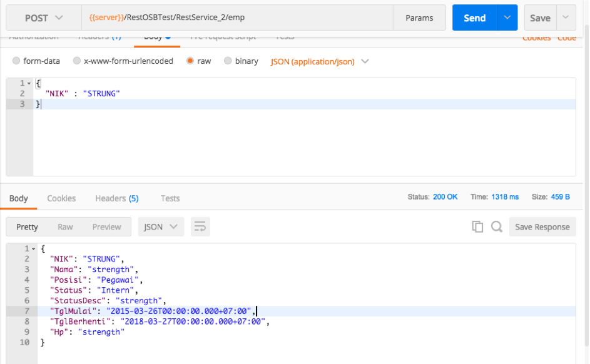Image resolution: width=590 pixels, height=364 pixels.
Task: Toggle line wrap in the response viewer
Action: click(x=200, y=227)
